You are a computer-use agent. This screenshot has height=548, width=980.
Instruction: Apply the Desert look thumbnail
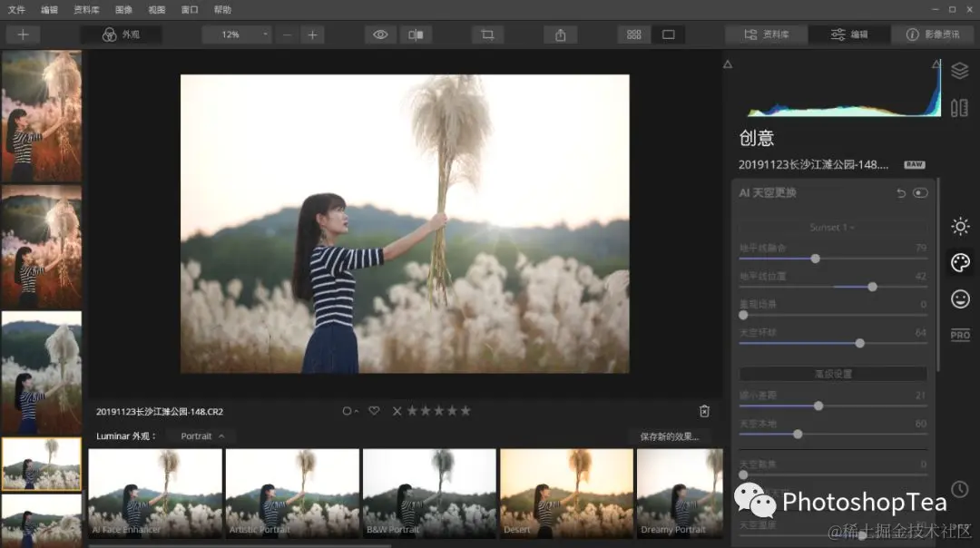pyautogui.click(x=566, y=493)
